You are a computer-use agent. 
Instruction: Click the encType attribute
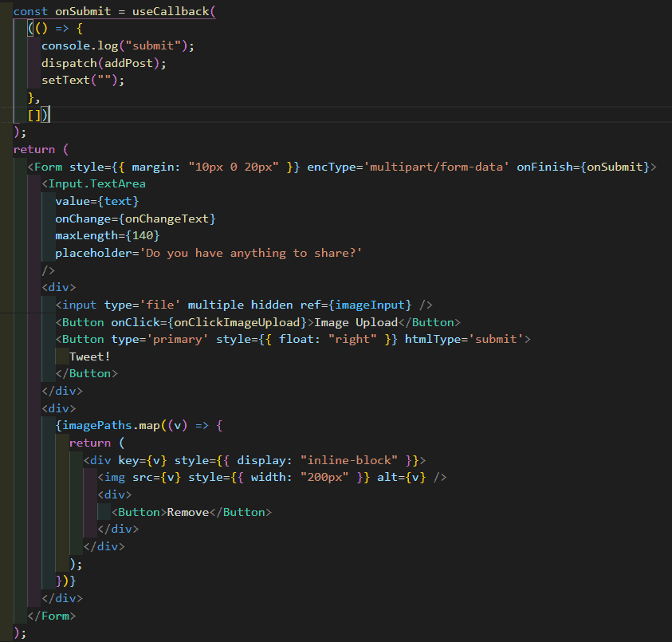tap(332, 167)
